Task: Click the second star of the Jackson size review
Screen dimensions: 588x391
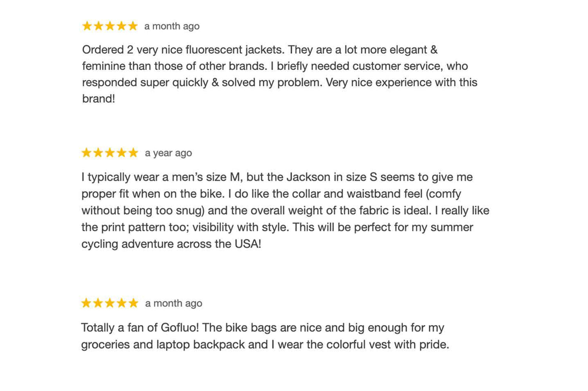Action: pos(98,153)
